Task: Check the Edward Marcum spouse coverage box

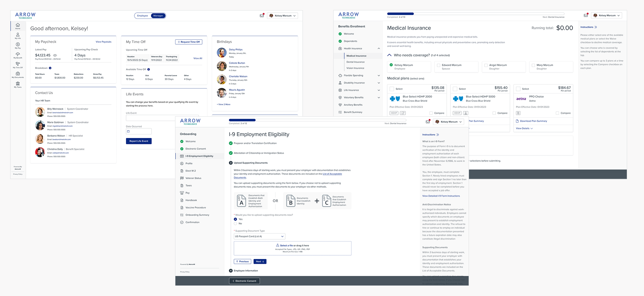Action: coord(438,65)
